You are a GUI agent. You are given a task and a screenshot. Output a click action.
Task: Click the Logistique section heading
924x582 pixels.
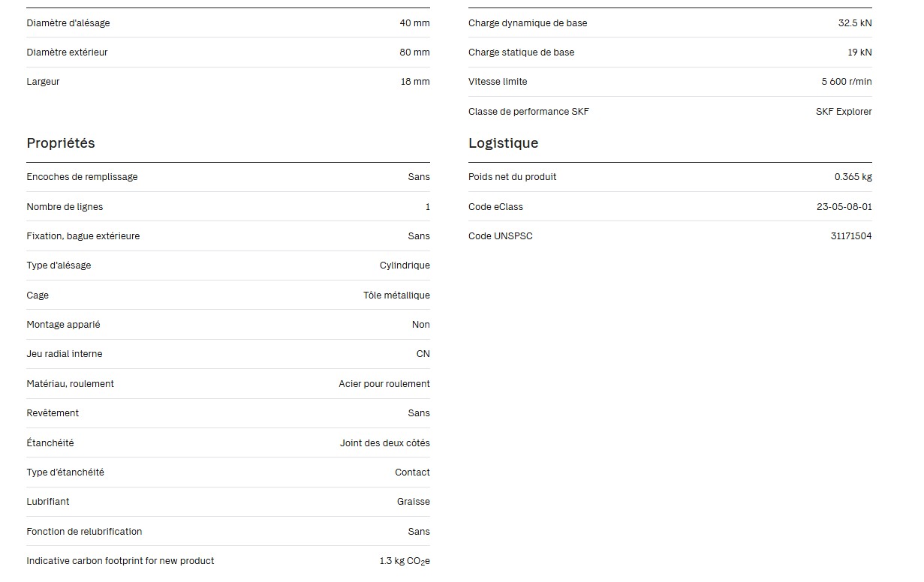(x=503, y=143)
